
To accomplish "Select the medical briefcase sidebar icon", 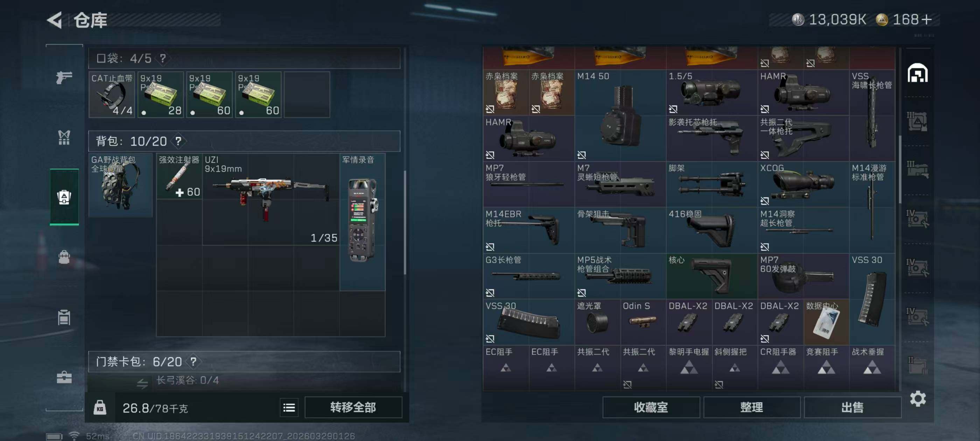I will tap(64, 377).
